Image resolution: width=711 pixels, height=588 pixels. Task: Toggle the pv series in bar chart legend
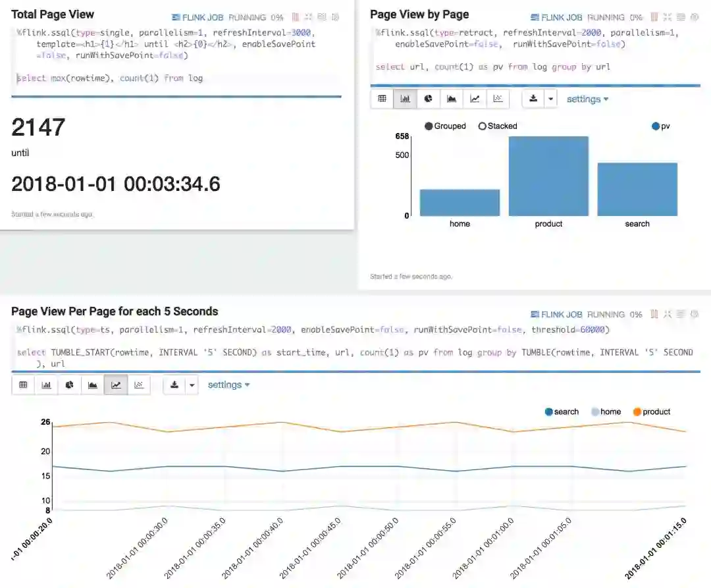click(x=661, y=126)
